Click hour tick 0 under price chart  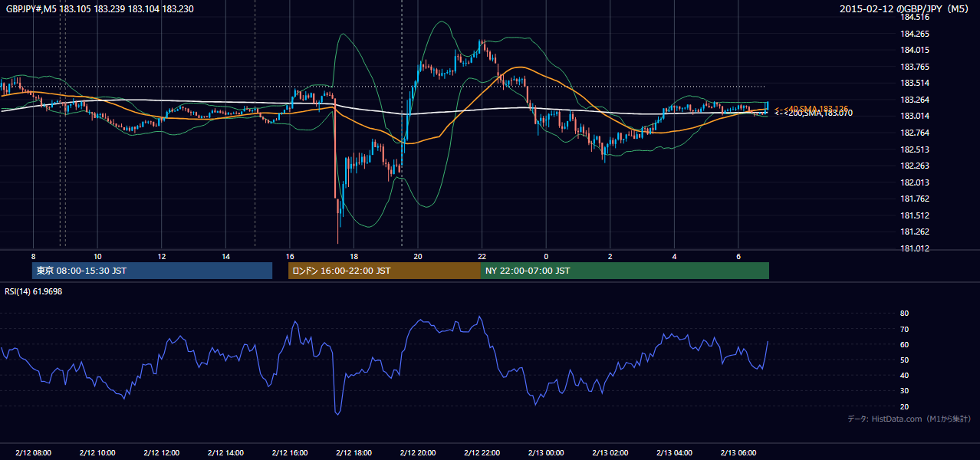[x=546, y=256]
